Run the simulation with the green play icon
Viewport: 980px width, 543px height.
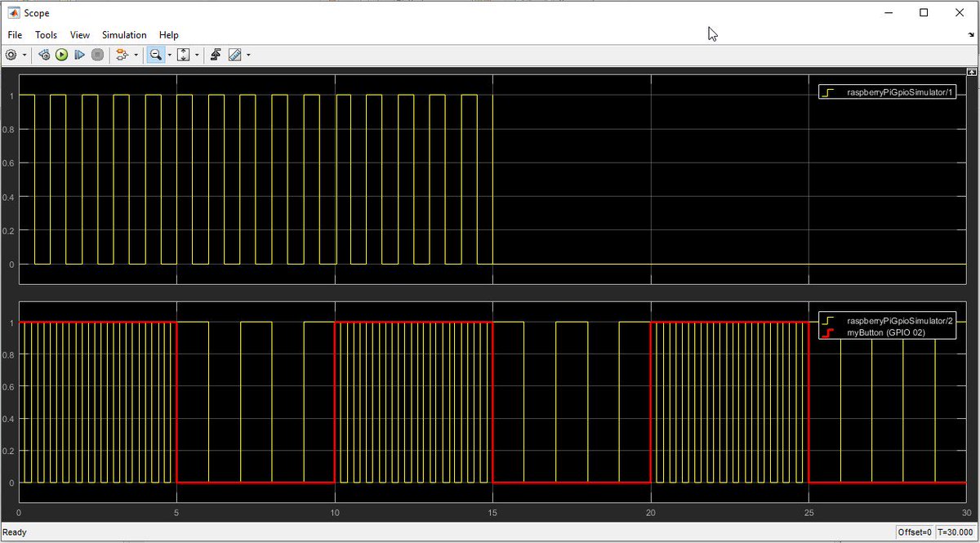coord(61,55)
